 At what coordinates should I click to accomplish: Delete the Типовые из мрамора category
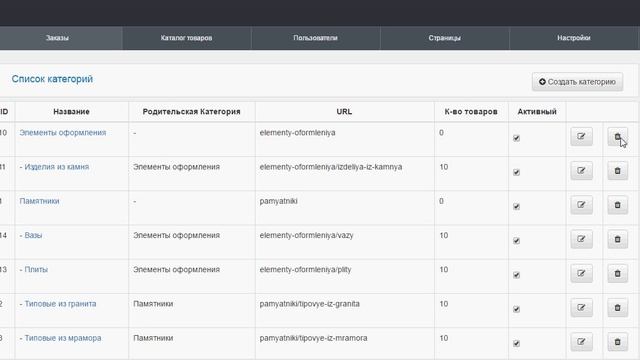pyautogui.click(x=618, y=342)
